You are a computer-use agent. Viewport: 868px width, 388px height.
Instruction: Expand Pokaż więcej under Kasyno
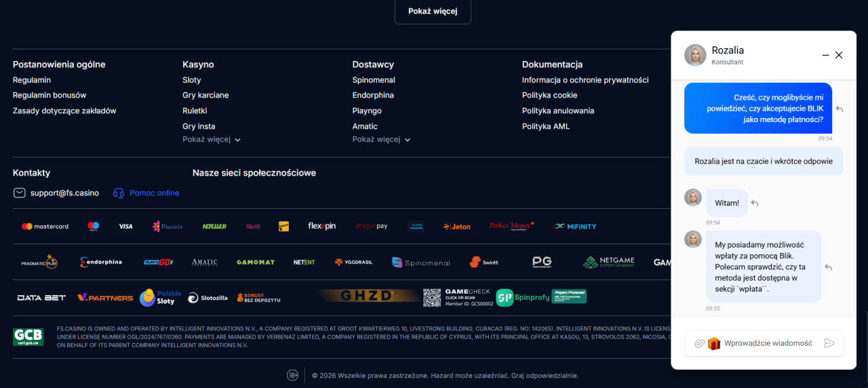pos(212,139)
